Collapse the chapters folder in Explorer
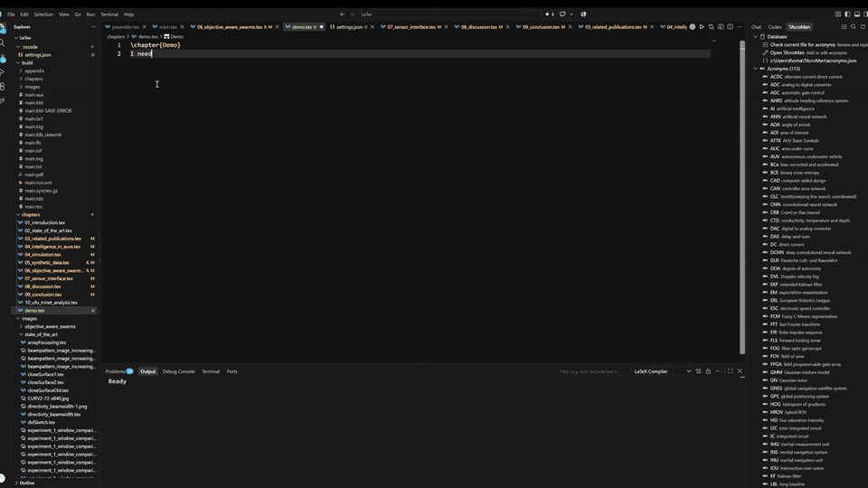868x488 pixels. click(18, 215)
